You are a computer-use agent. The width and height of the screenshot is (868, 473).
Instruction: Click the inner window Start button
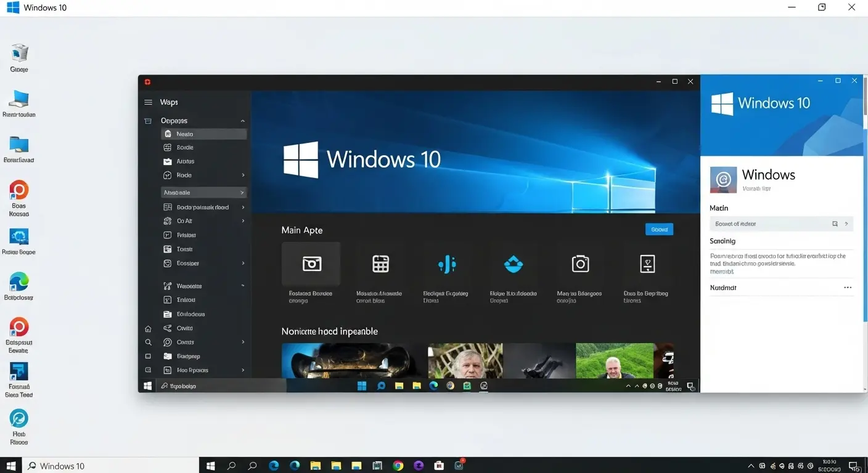(148, 386)
